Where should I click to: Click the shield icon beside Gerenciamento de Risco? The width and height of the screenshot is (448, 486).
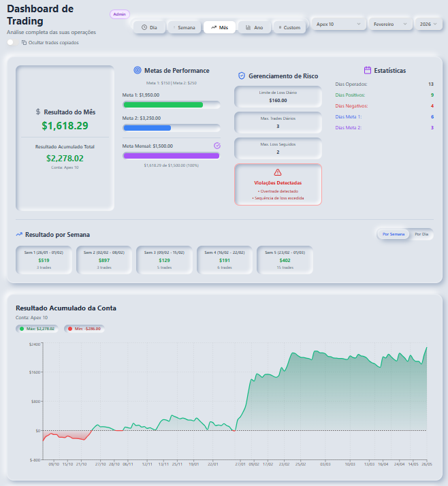242,76
